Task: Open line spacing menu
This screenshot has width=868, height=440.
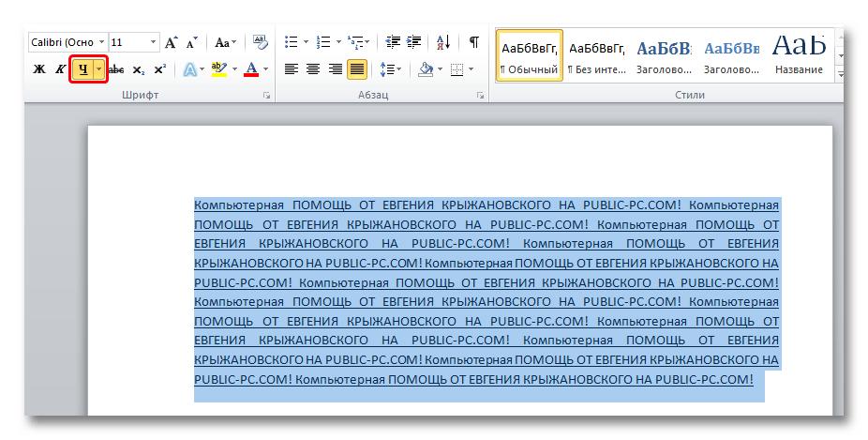Action: pyautogui.click(x=391, y=69)
